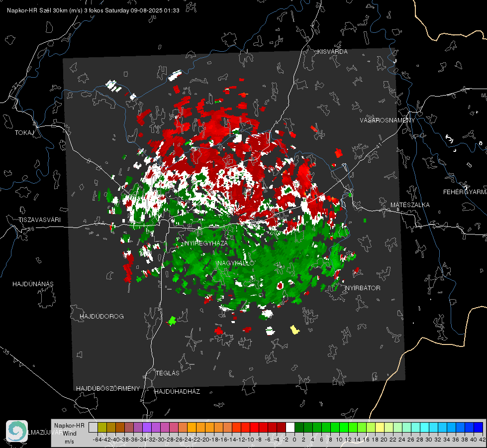Select the TÉGLÁS town label
Screen dimensions: 487x448
[x=168, y=373]
